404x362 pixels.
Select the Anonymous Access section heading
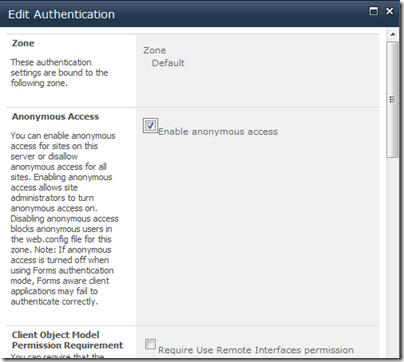(55, 117)
